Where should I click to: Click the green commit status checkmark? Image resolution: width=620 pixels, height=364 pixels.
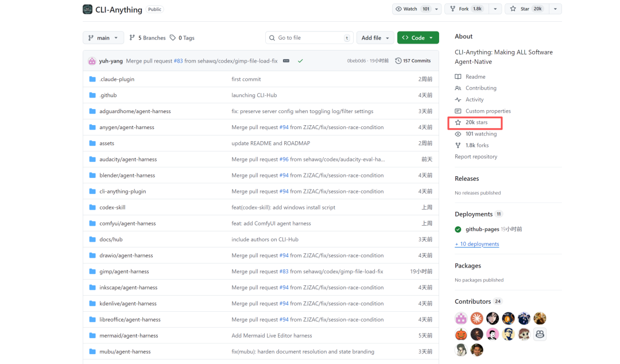300,61
